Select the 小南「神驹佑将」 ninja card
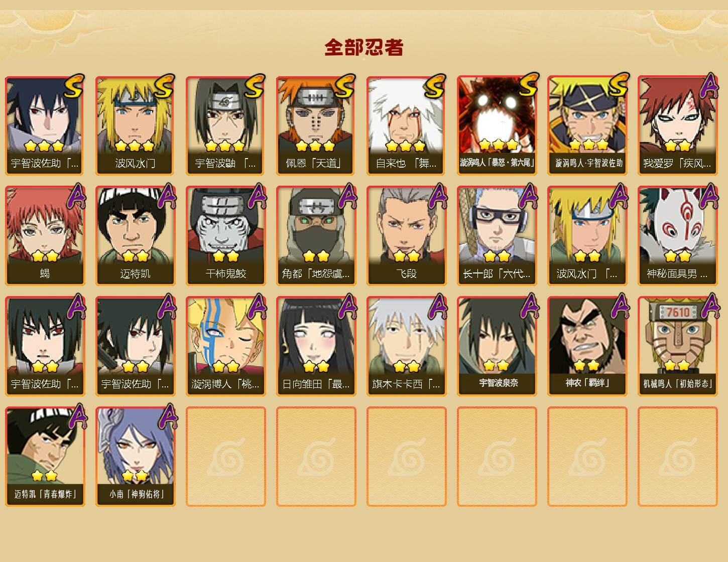Screen dimensions: 728x562 136,457
